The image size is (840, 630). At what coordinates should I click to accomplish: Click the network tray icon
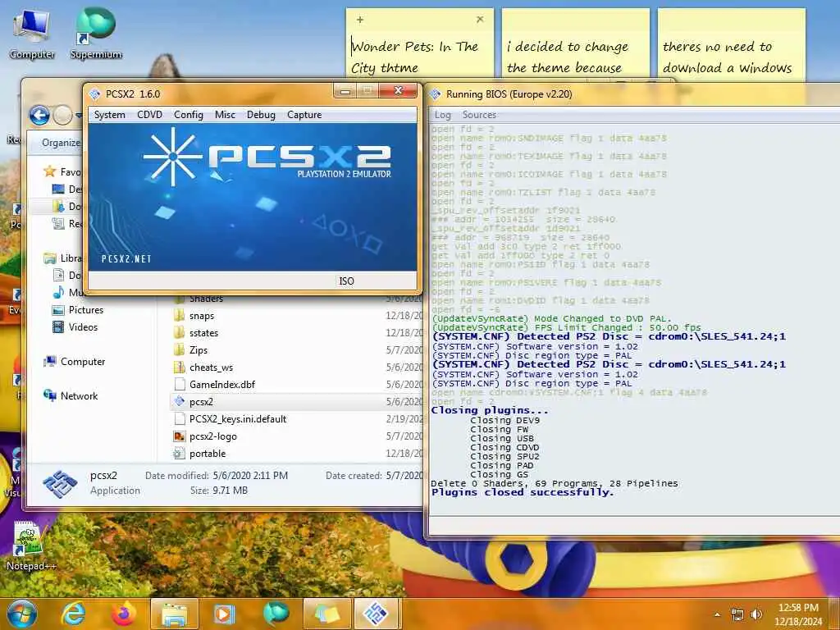click(737, 614)
